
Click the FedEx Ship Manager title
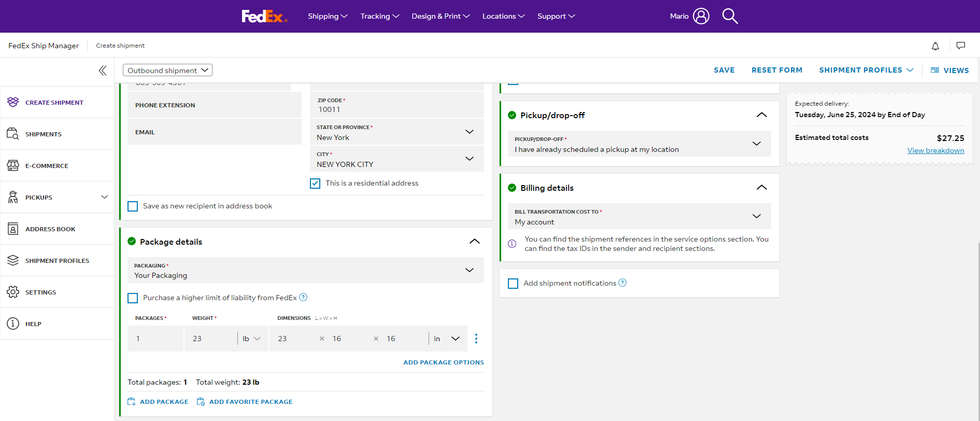pos(44,46)
